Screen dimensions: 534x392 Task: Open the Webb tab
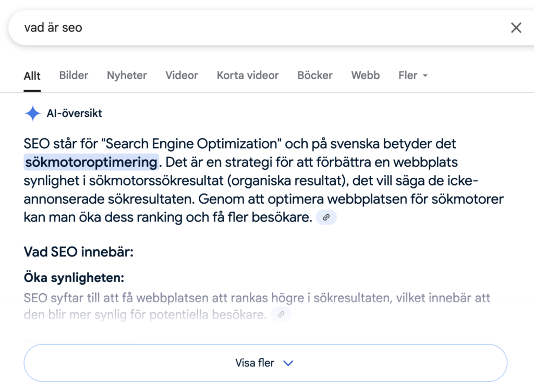click(x=366, y=75)
